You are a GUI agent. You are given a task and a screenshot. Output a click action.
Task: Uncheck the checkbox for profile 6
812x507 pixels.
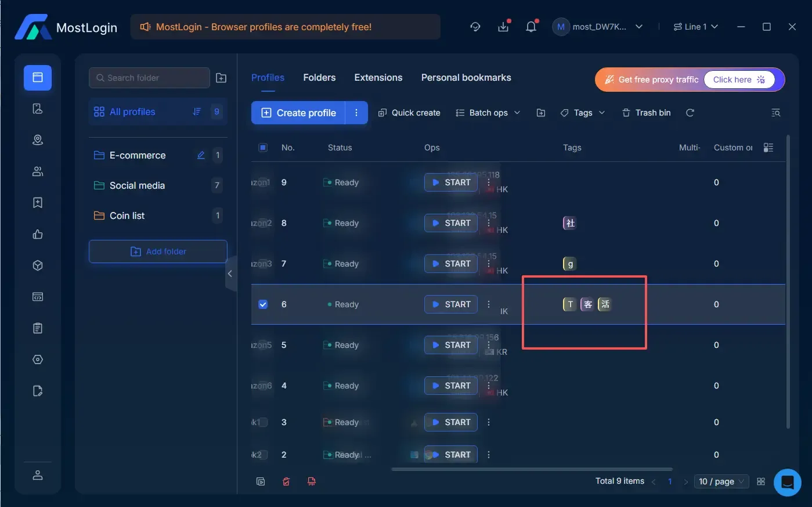(x=263, y=304)
